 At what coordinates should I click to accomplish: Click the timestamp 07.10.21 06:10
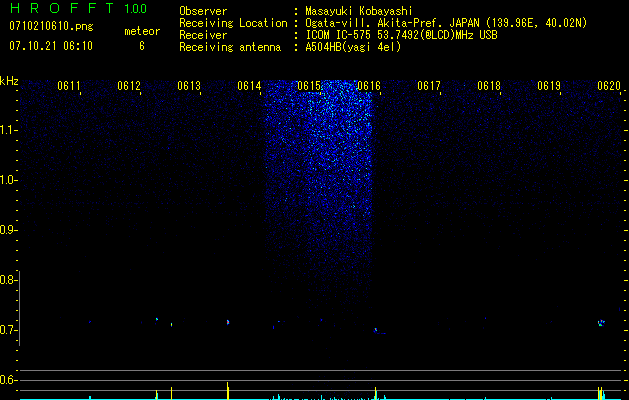(51, 46)
